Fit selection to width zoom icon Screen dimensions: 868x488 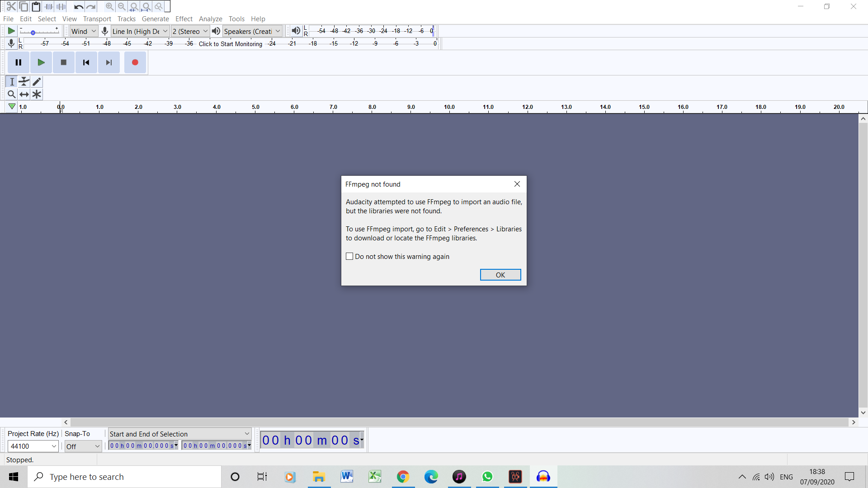coord(134,6)
